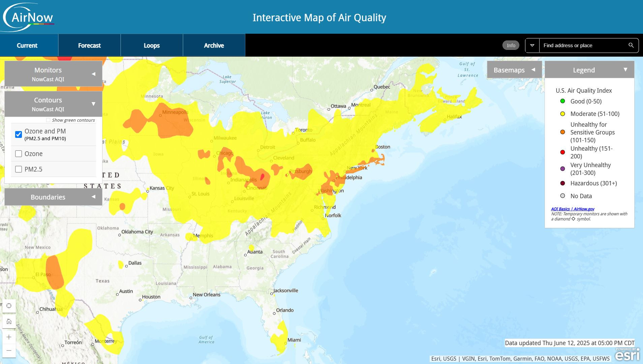643x364 pixels.
Task: Click the orange Sensitive Groups legend dot
Action: click(562, 132)
